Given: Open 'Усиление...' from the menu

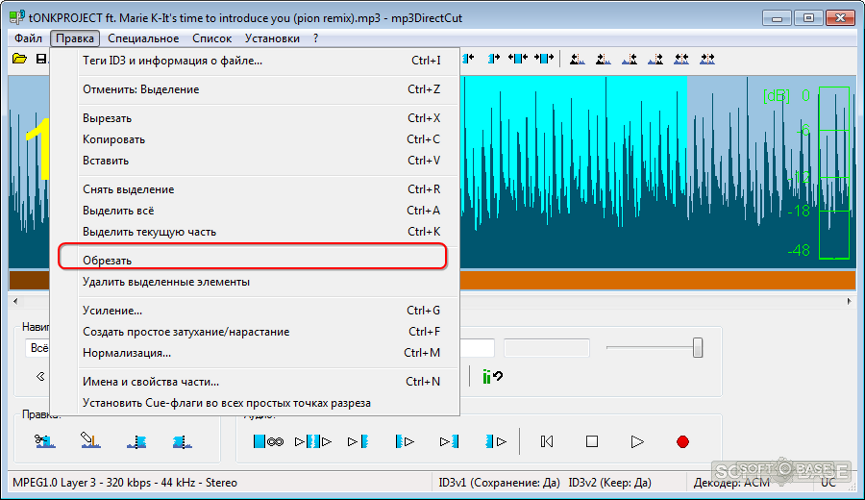Looking at the screenshot, I should click(254, 310).
